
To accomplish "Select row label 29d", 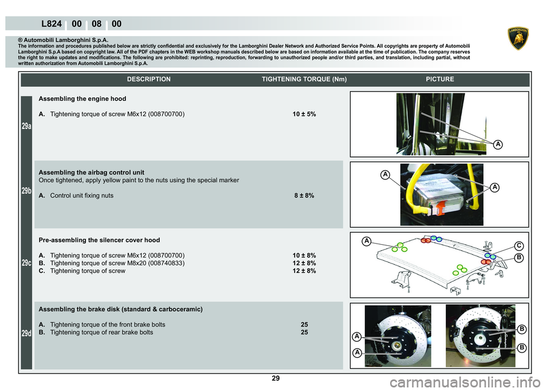I will [26, 333].
